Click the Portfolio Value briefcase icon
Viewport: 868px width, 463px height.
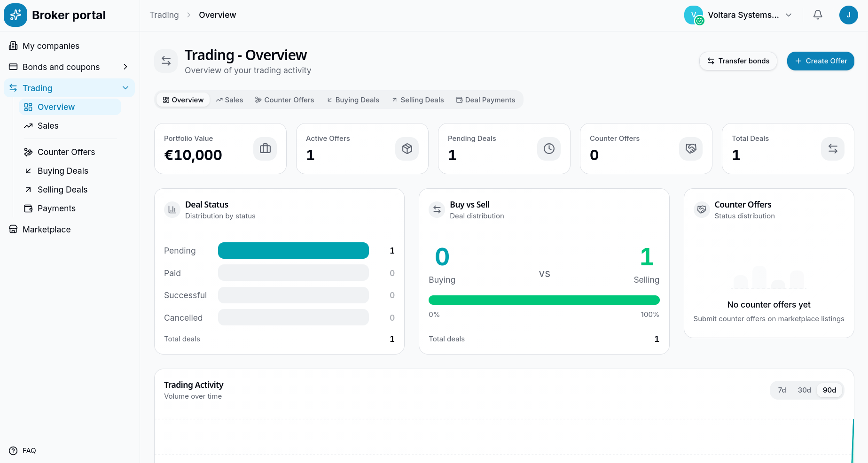coord(265,148)
